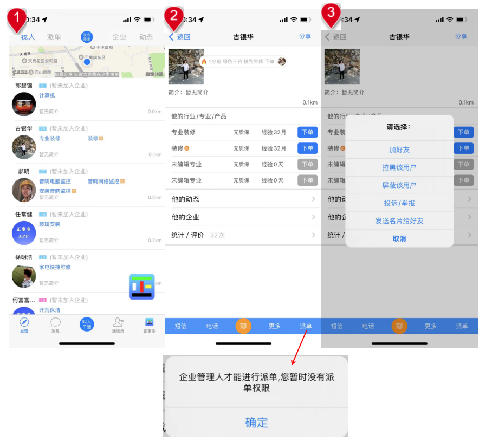Tap 徐明浩's avatar photo

click(x=24, y=276)
